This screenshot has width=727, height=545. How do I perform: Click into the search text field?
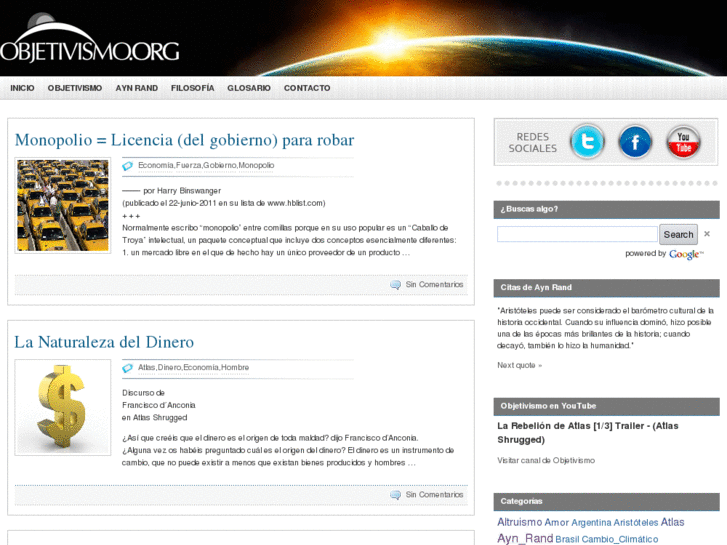click(577, 234)
